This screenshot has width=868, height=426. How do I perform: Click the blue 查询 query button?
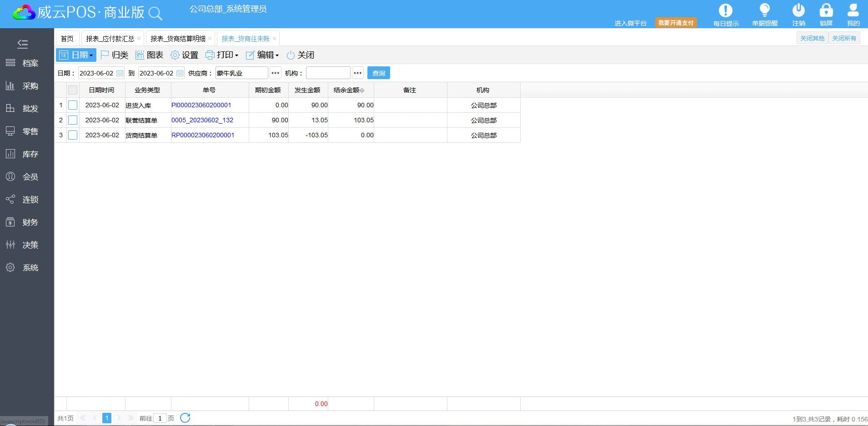[378, 73]
